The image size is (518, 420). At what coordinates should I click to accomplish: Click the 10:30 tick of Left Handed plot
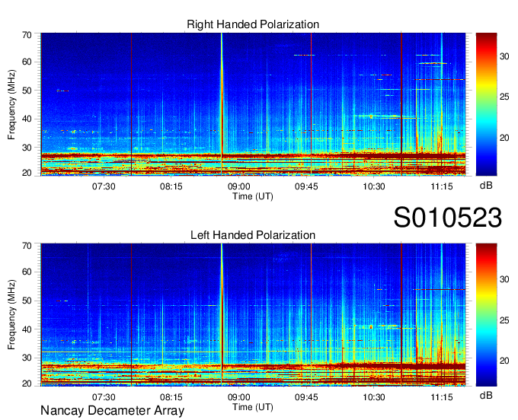(374, 397)
